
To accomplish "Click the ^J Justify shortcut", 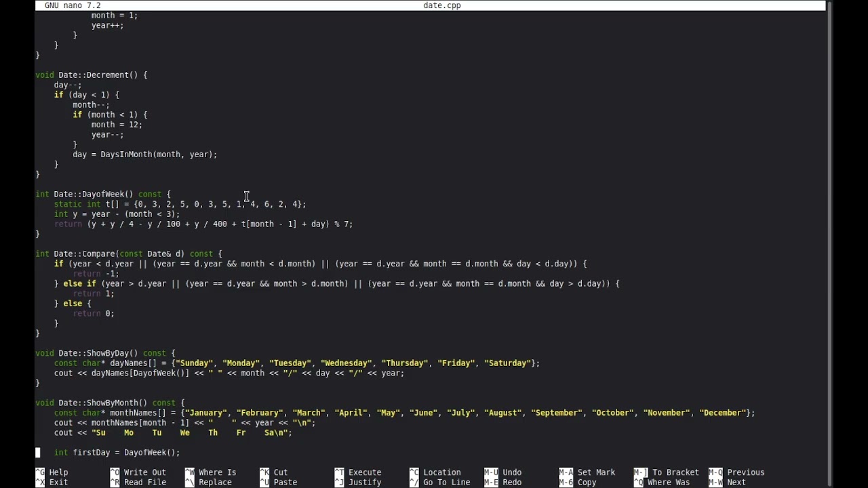I will (358, 483).
